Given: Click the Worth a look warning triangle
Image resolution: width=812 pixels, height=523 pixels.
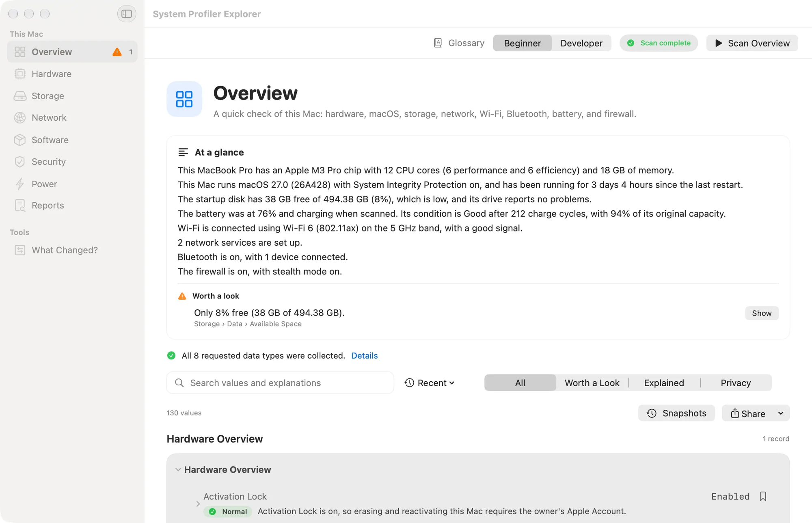Looking at the screenshot, I should pos(182,296).
